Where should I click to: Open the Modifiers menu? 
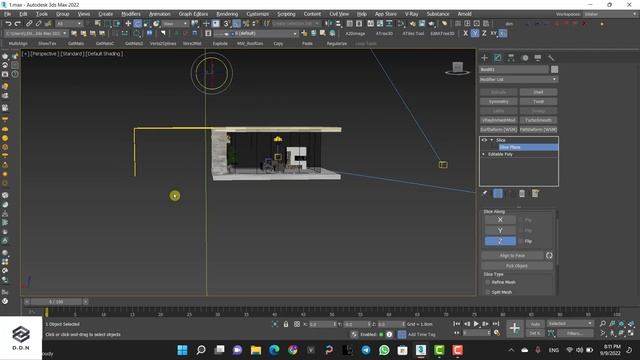point(131,14)
